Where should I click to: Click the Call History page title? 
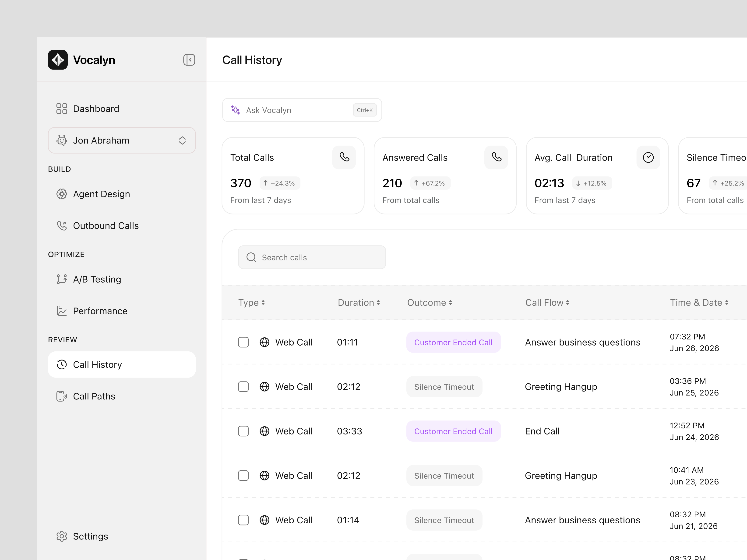[x=252, y=60]
